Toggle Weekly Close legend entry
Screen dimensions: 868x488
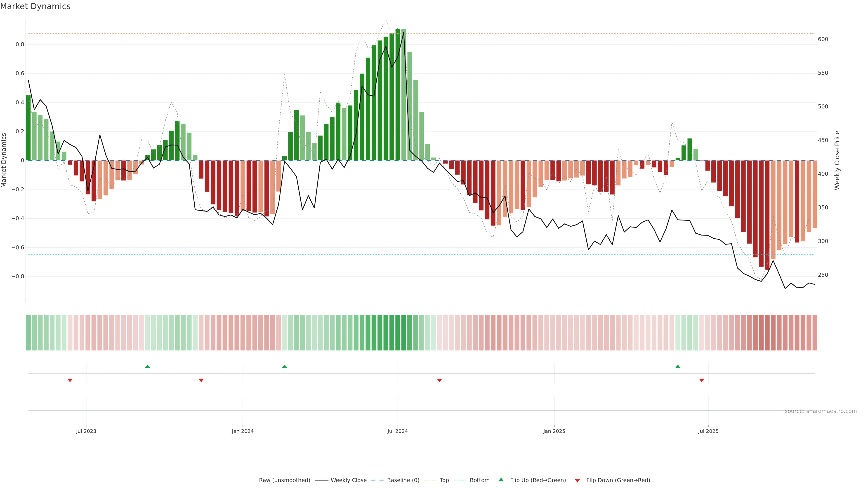[x=348, y=480]
